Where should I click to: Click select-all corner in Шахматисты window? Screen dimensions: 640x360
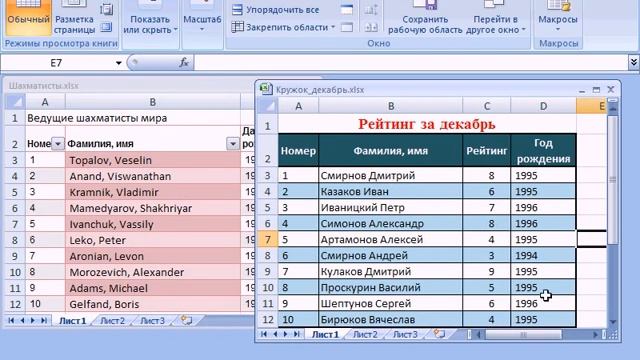click(15, 102)
